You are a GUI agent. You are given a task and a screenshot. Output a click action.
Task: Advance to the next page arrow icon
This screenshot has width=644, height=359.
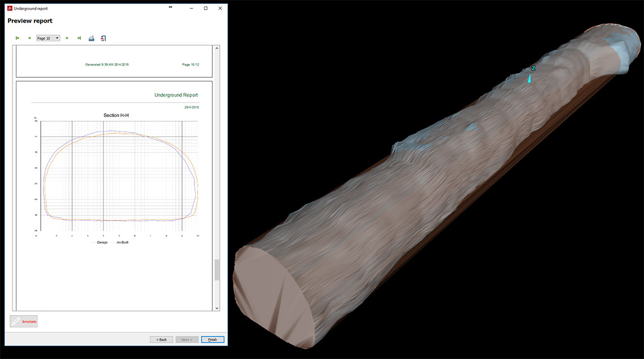click(67, 38)
